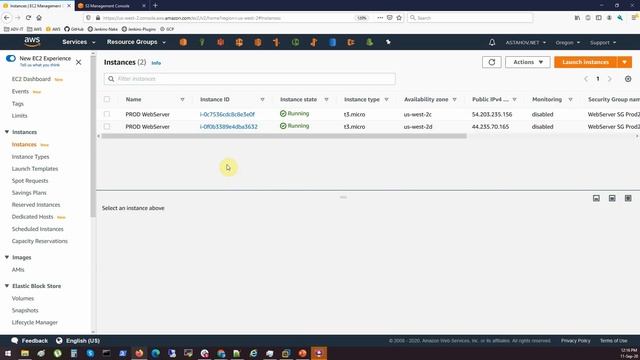640x360 pixels.
Task: Open Snapshots in the sidebar
Action: (x=25, y=310)
